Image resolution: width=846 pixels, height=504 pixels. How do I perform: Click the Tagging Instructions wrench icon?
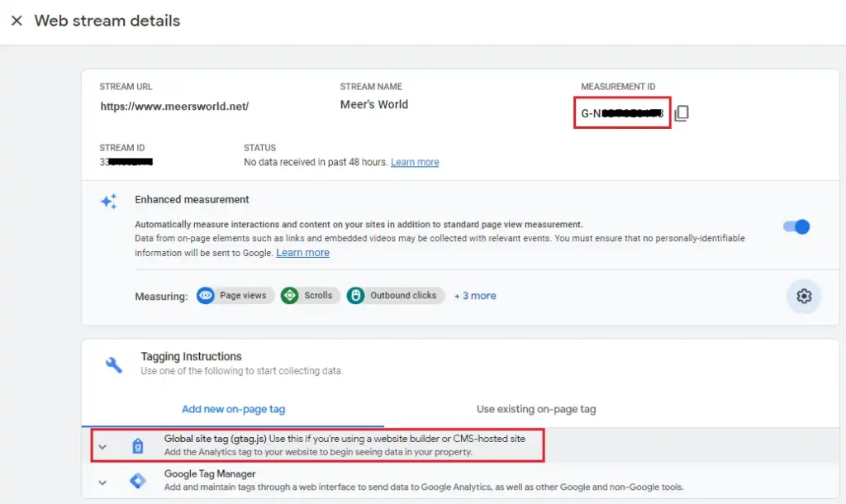pos(114,364)
